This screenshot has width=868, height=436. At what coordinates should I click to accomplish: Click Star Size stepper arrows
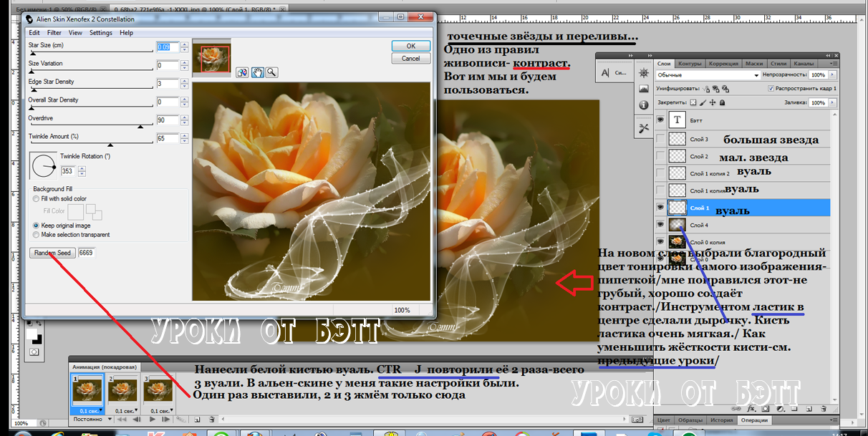point(185,47)
